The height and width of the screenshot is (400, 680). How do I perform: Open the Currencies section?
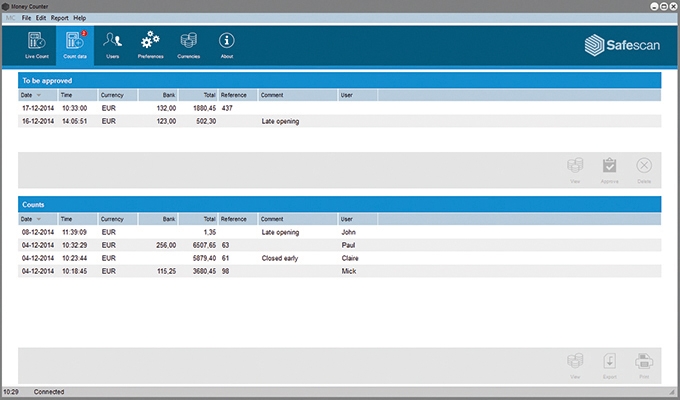pyautogui.click(x=189, y=45)
